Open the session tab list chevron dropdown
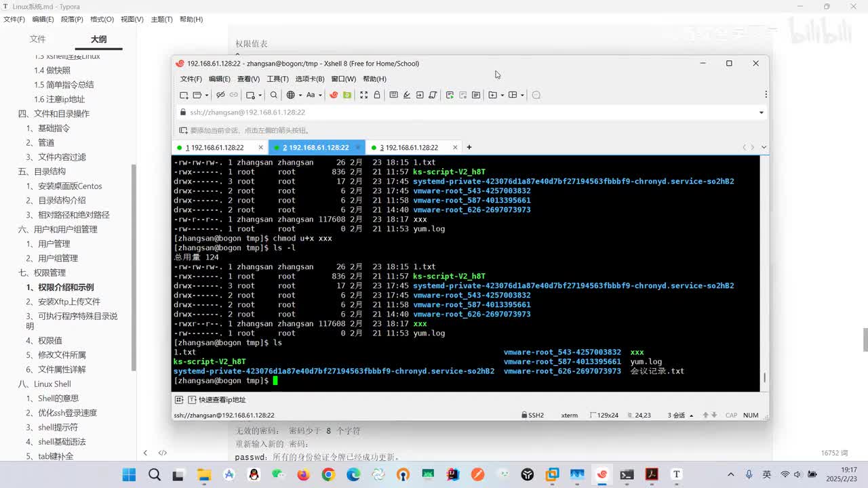Viewport: 868px width, 488px height. pyautogui.click(x=764, y=147)
